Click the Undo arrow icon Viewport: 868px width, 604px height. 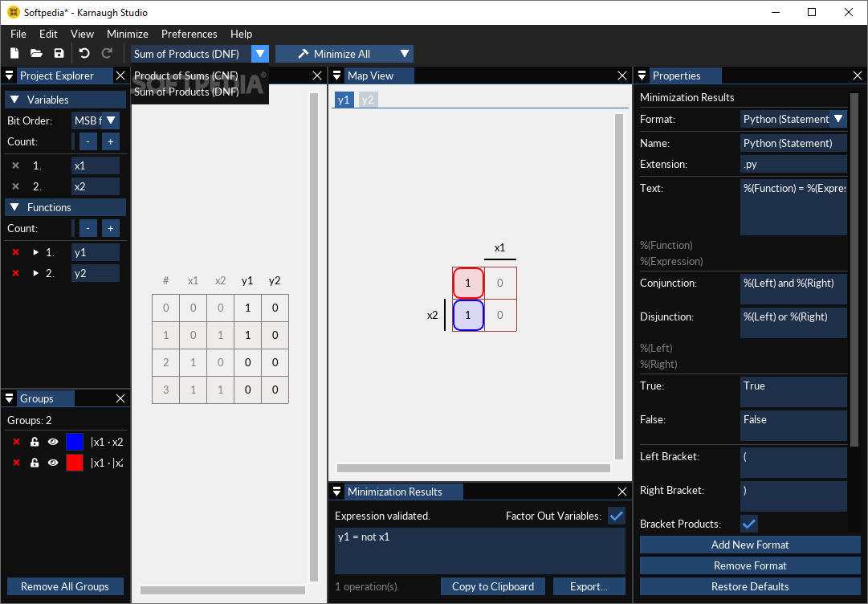pyautogui.click(x=84, y=54)
